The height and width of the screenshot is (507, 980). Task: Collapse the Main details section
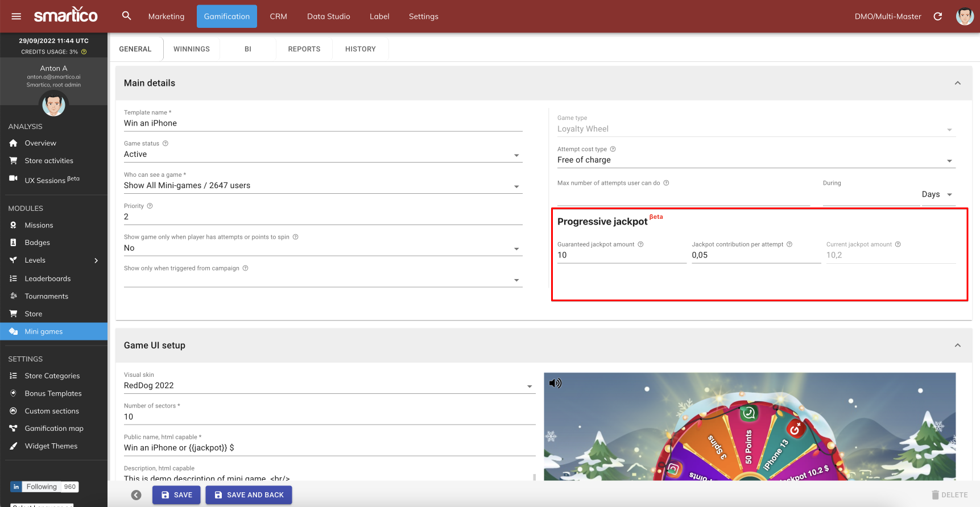pyautogui.click(x=958, y=83)
